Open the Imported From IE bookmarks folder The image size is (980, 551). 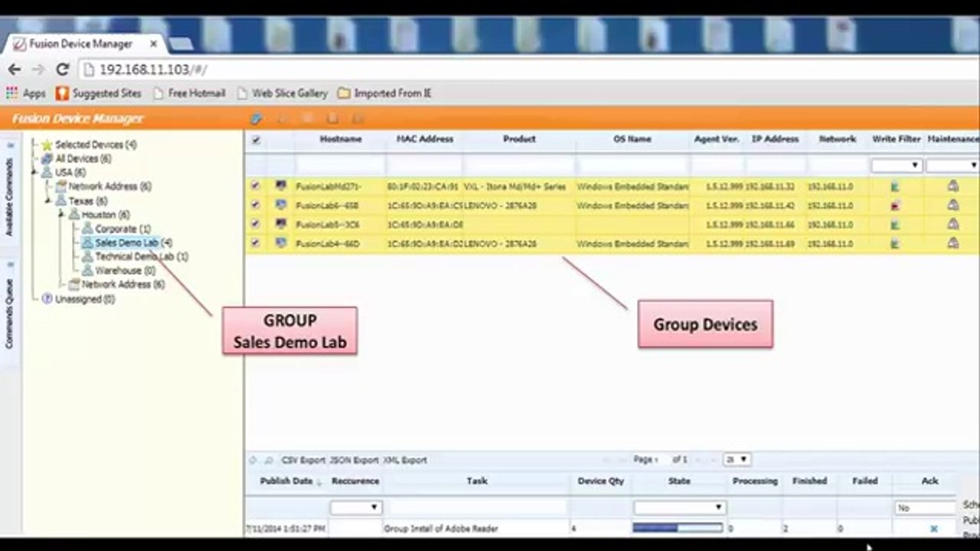pyautogui.click(x=384, y=93)
